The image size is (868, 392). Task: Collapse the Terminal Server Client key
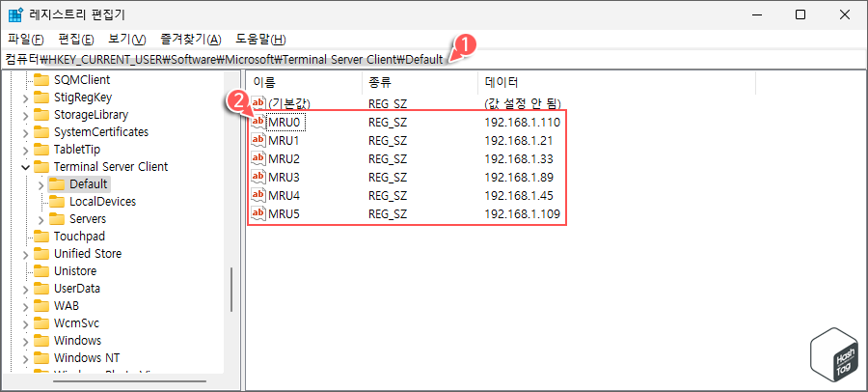point(25,167)
